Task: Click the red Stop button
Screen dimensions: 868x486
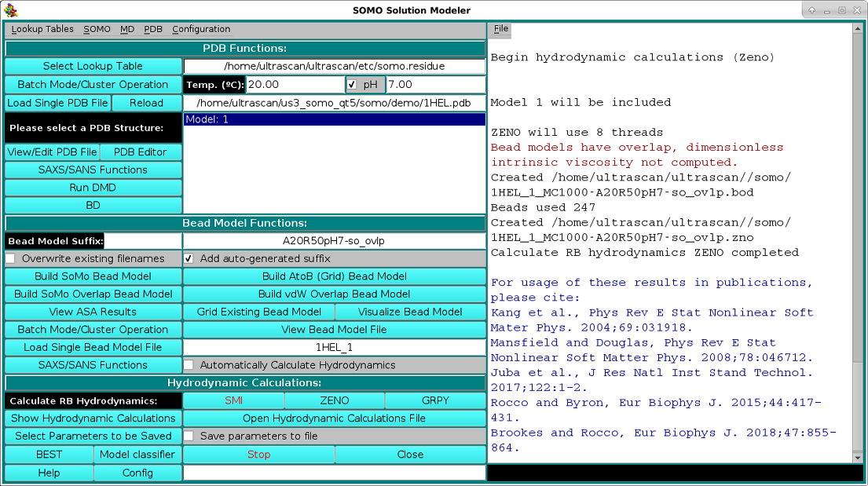Action: point(259,455)
